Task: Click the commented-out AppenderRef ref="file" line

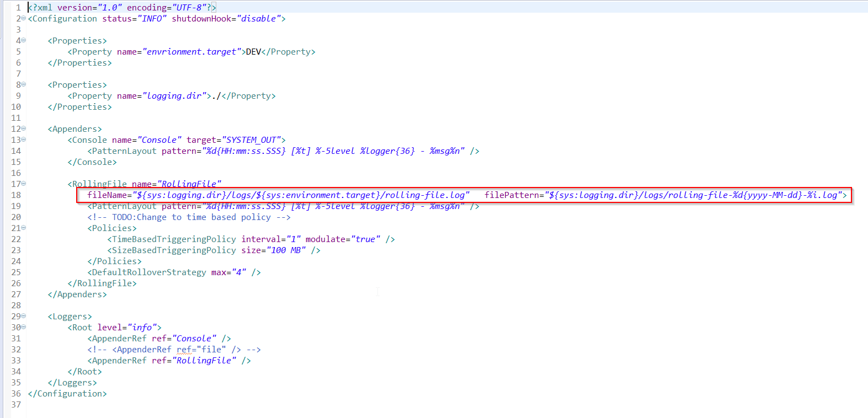Action: [174, 350]
